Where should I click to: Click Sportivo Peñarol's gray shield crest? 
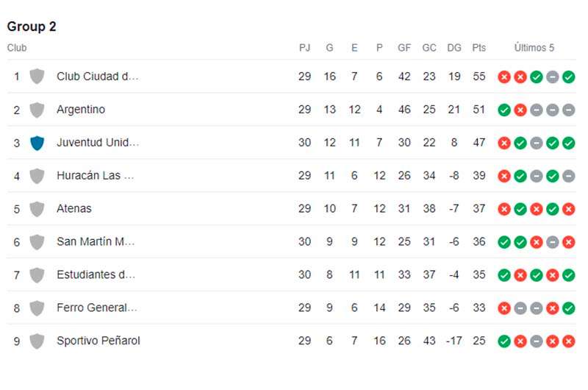pyautogui.click(x=37, y=341)
